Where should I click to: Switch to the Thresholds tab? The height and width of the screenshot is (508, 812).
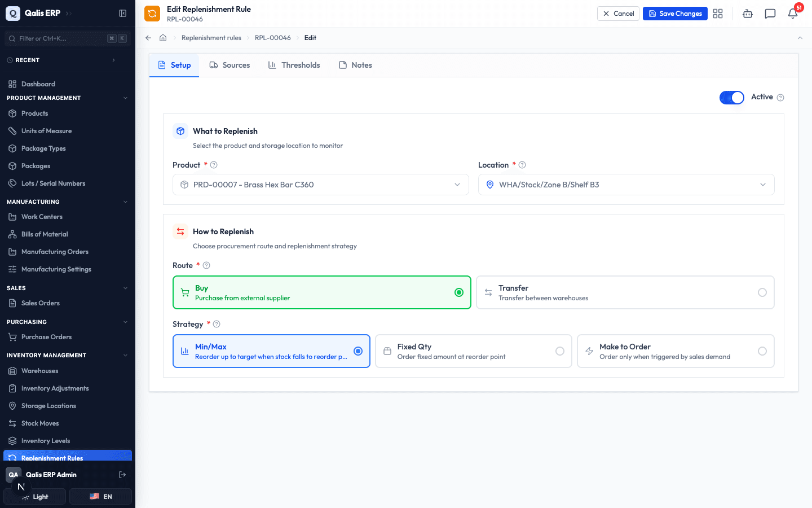click(294, 65)
